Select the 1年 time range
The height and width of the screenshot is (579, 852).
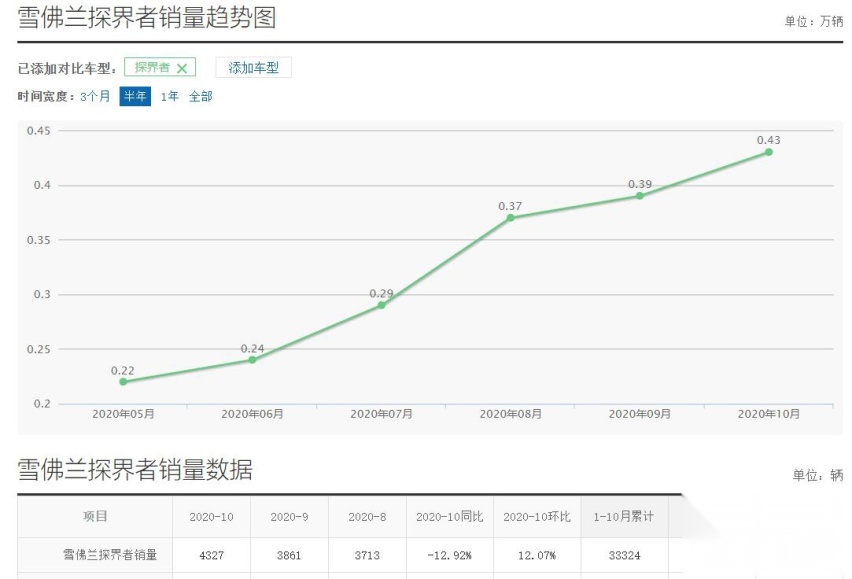point(170,97)
